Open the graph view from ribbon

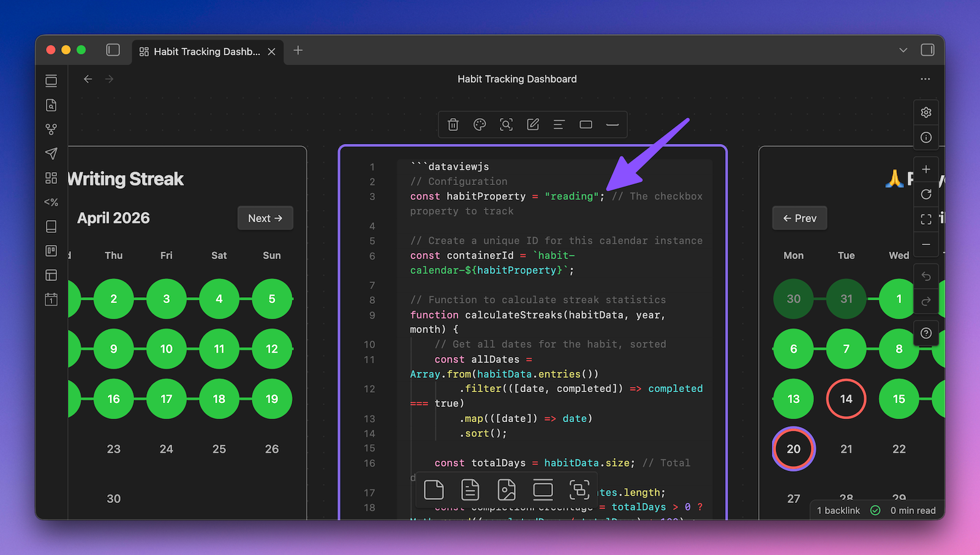coord(51,129)
